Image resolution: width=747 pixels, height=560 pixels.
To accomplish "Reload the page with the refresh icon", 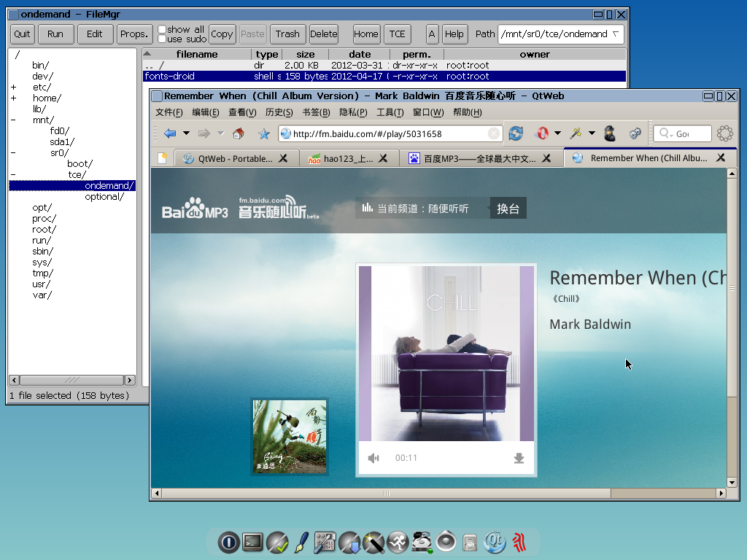I will [x=516, y=133].
